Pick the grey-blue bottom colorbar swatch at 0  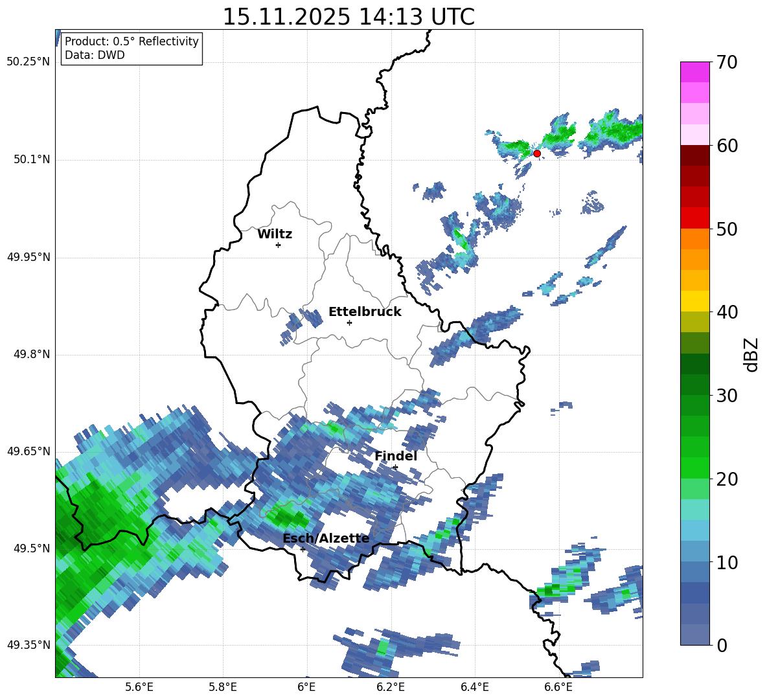694,635
